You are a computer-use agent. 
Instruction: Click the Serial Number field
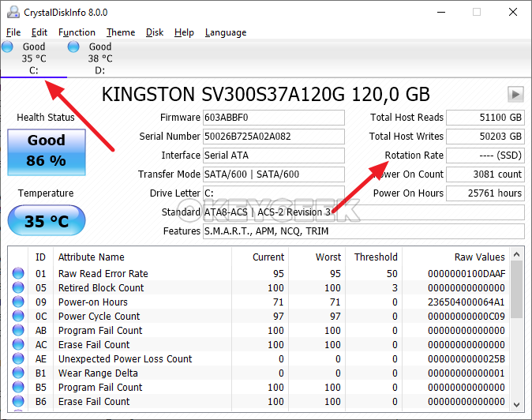[274, 137]
